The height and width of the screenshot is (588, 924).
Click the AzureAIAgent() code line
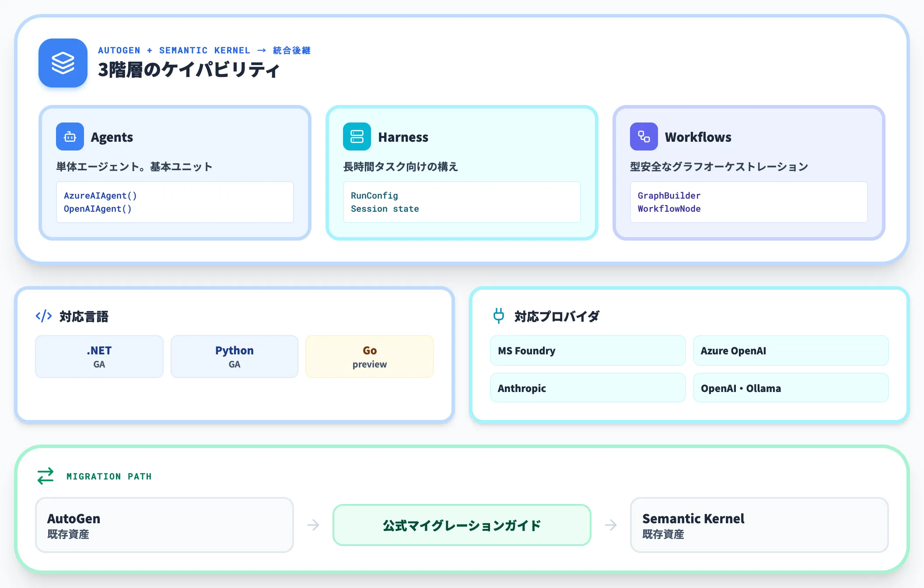coord(100,196)
